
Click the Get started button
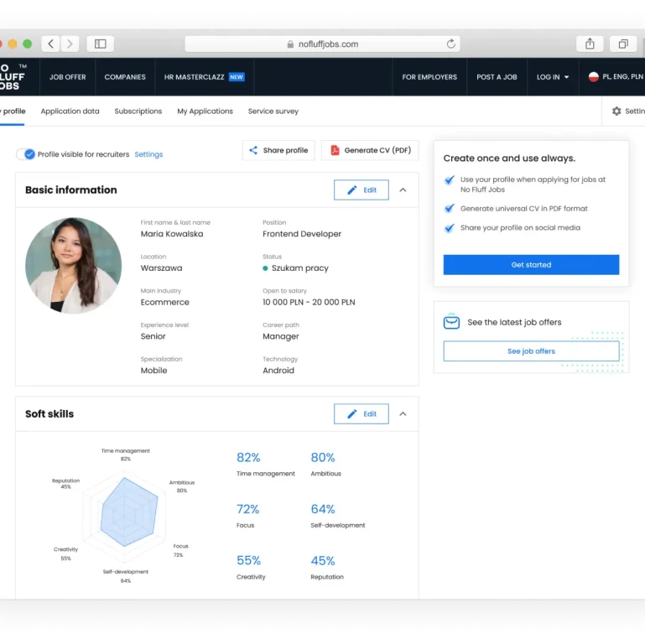[531, 265]
